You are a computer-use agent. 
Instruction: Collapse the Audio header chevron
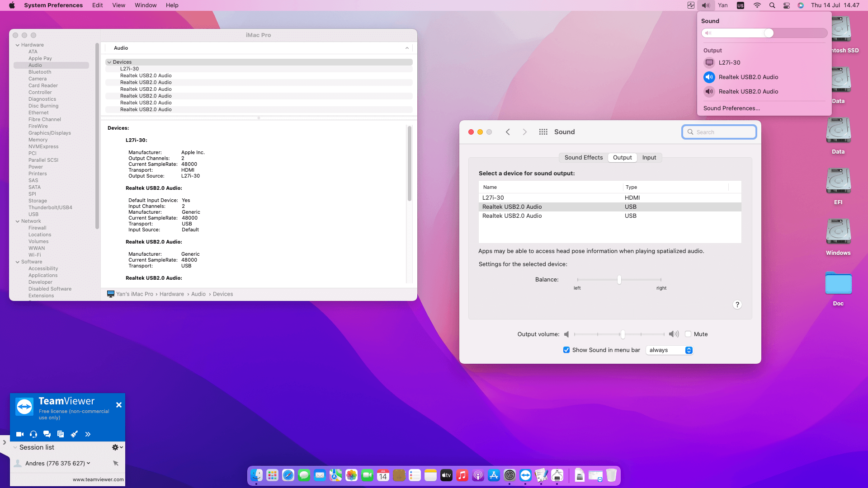pos(407,48)
